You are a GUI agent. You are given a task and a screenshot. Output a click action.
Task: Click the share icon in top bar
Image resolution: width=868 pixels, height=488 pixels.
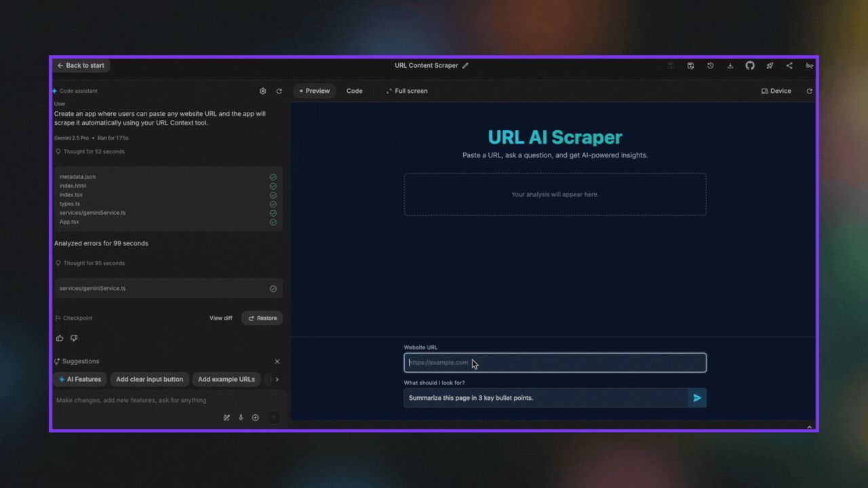[789, 66]
